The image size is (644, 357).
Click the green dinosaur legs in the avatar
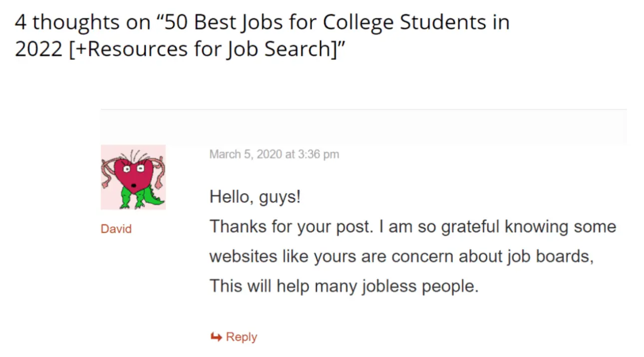point(137,199)
